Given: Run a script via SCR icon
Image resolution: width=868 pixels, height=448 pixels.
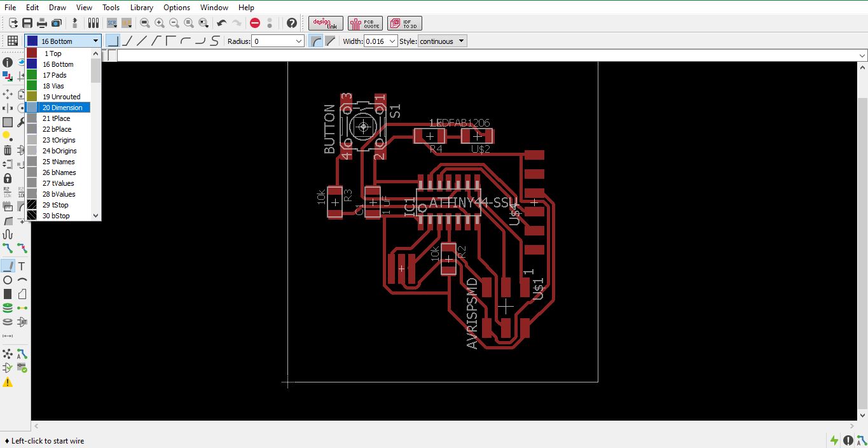Looking at the screenshot, I should [x=111, y=23].
